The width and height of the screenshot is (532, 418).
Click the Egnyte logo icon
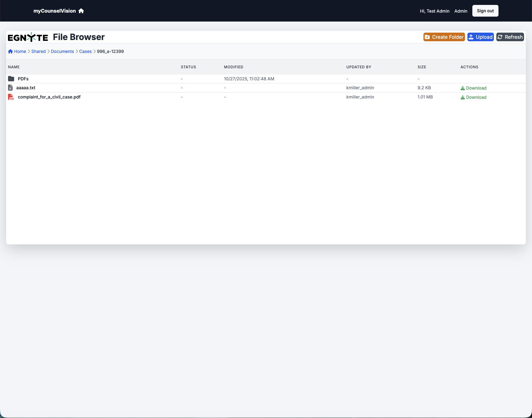(x=28, y=37)
